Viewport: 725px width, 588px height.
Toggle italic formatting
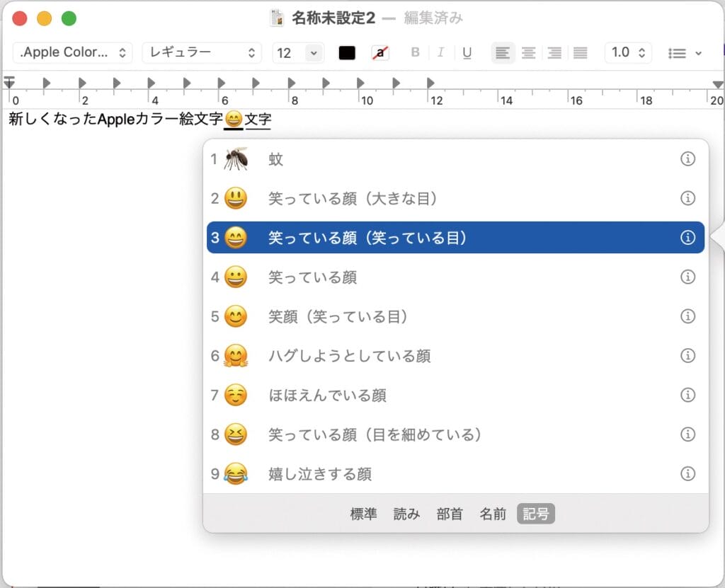(440, 52)
